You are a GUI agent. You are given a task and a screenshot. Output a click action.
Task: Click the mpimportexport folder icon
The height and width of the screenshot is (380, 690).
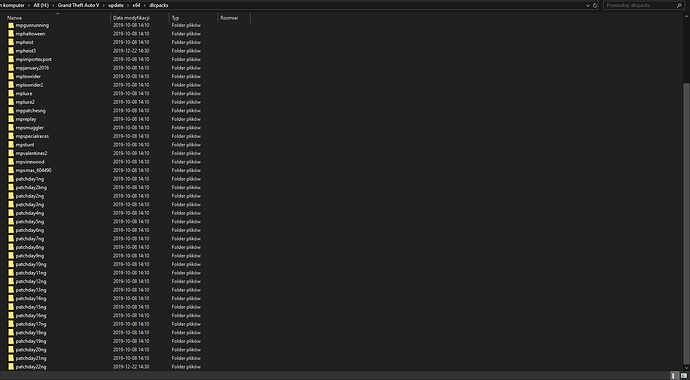(x=11, y=59)
